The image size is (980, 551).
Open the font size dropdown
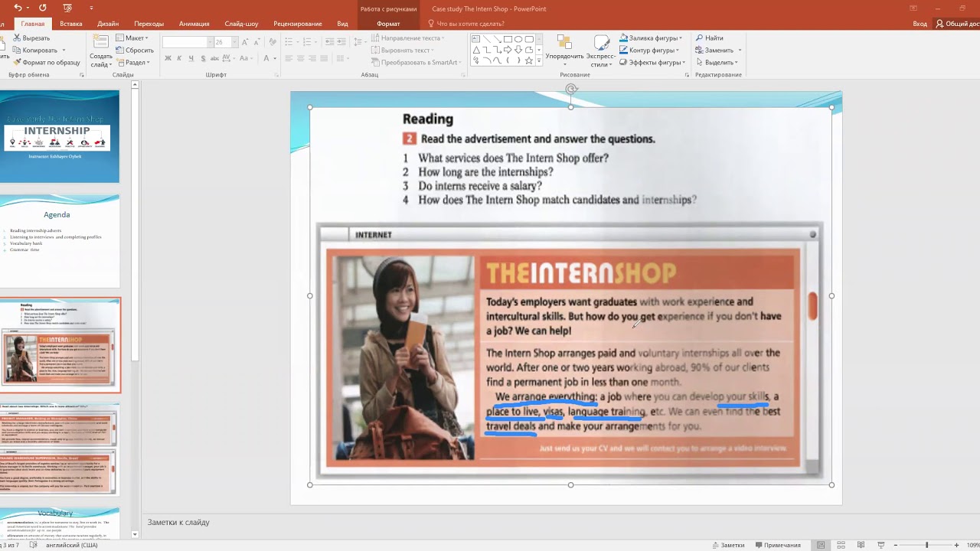pyautogui.click(x=235, y=42)
